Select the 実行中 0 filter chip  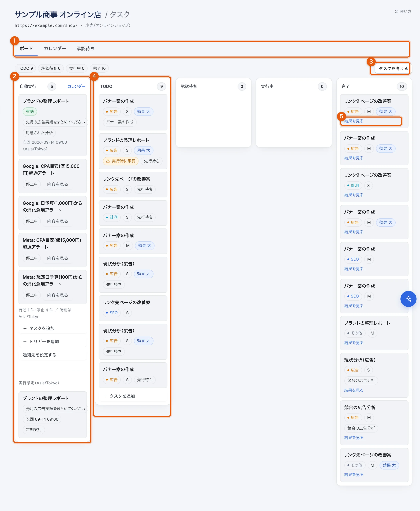tap(76, 69)
